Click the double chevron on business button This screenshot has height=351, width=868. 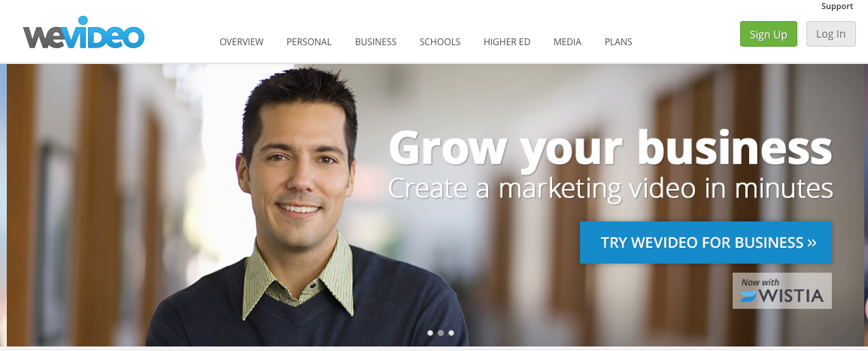pyautogui.click(x=812, y=243)
